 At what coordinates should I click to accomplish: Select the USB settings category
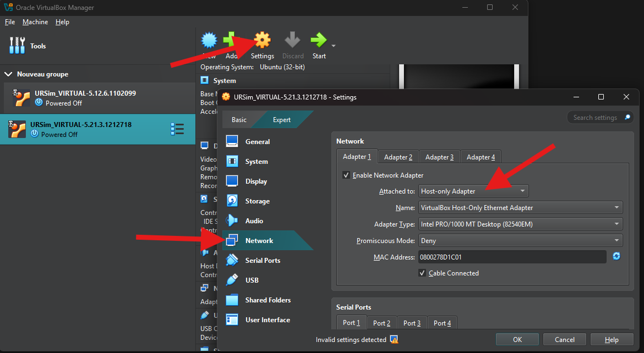(x=252, y=280)
